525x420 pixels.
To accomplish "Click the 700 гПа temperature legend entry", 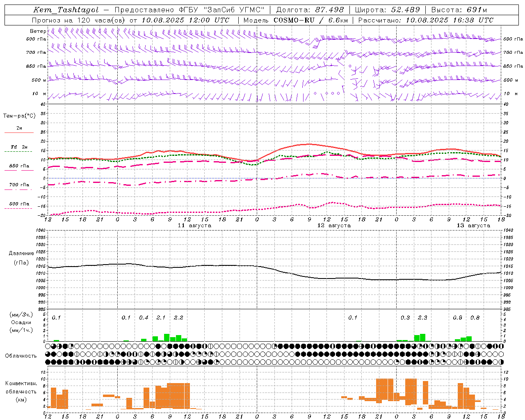I will (19, 185).
